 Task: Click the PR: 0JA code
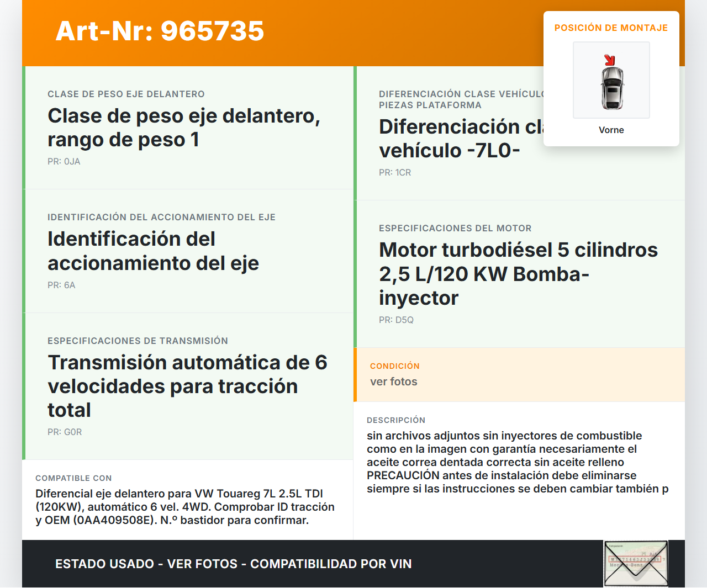[x=64, y=161]
